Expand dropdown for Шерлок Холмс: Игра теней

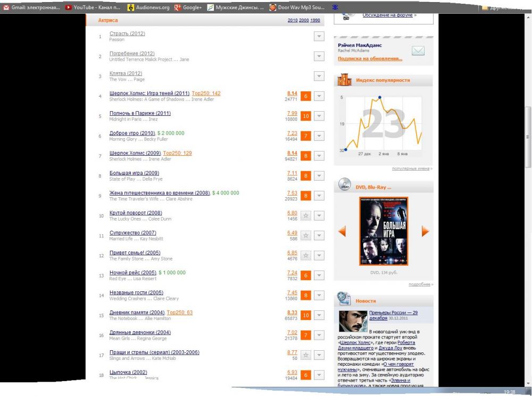(319, 96)
